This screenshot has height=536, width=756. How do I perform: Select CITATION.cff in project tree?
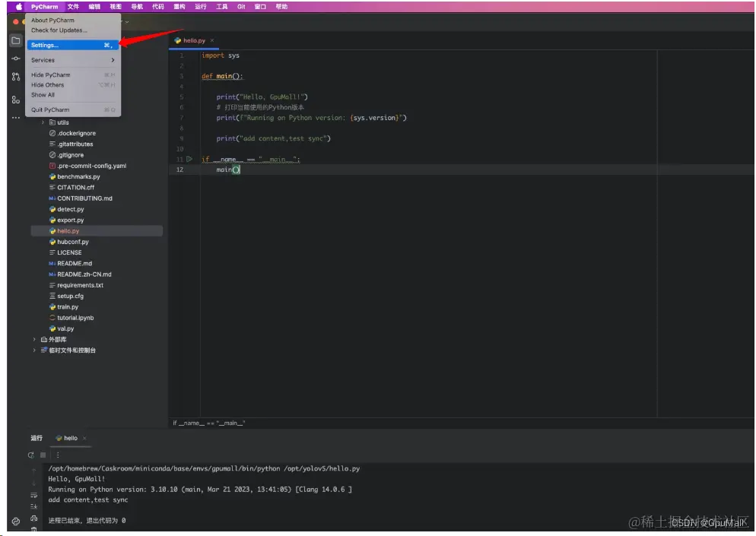point(71,188)
